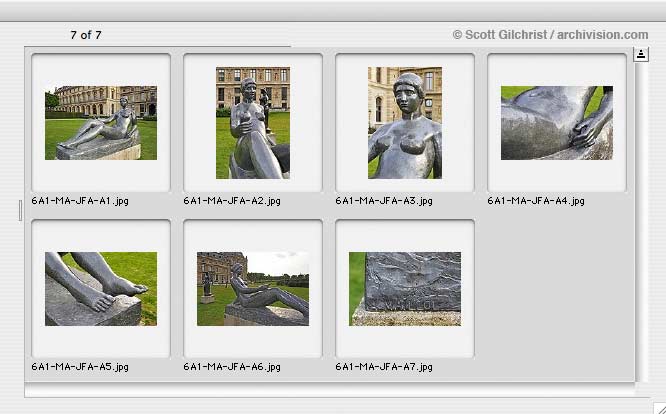Image resolution: width=666 pixels, height=414 pixels.
Task: Select thumbnail 6A1-MA-JFA-A3.jpg showing statue bust
Action: (x=405, y=123)
